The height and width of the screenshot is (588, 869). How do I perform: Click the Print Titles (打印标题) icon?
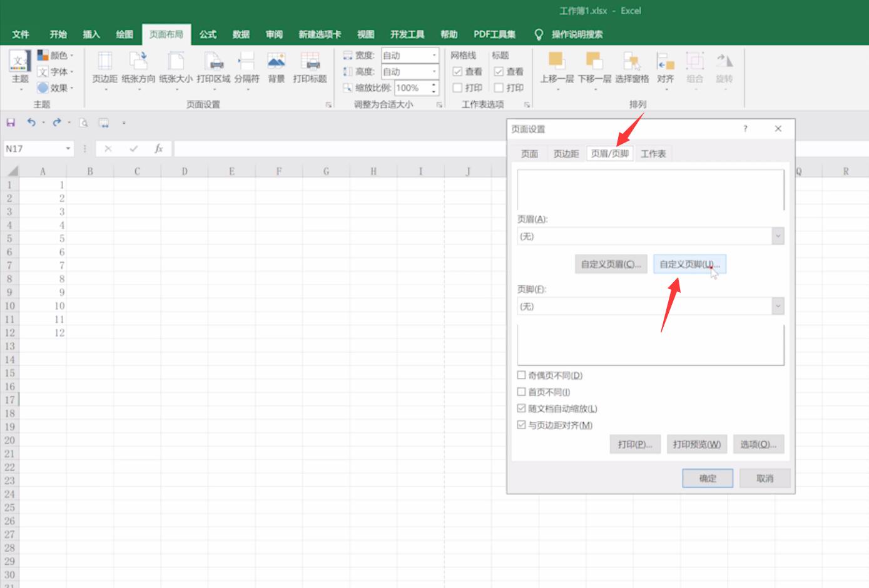[x=310, y=68]
